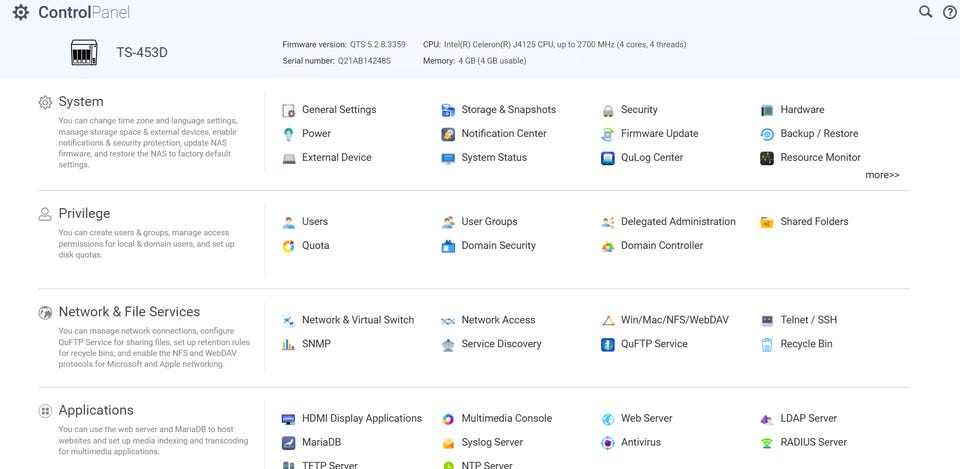Select the System category heading
The height and width of the screenshot is (469, 960).
pyautogui.click(x=81, y=102)
